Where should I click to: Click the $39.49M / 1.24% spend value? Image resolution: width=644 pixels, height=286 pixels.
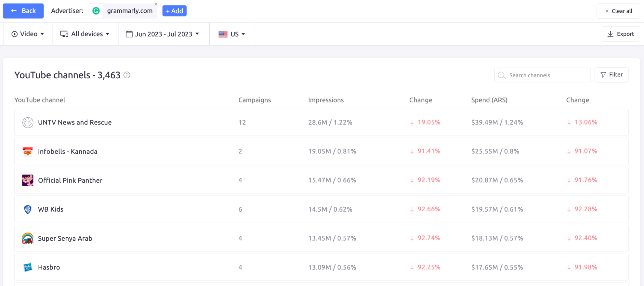coord(497,122)
